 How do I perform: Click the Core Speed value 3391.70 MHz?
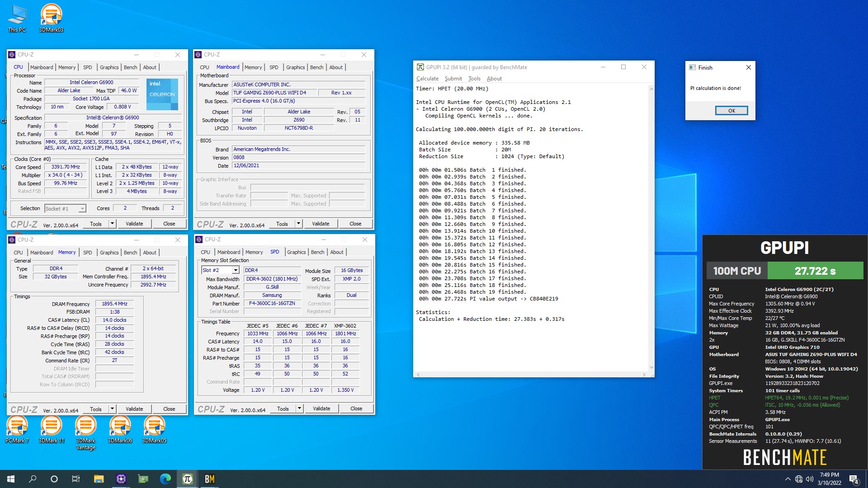[x=66, y=167]
